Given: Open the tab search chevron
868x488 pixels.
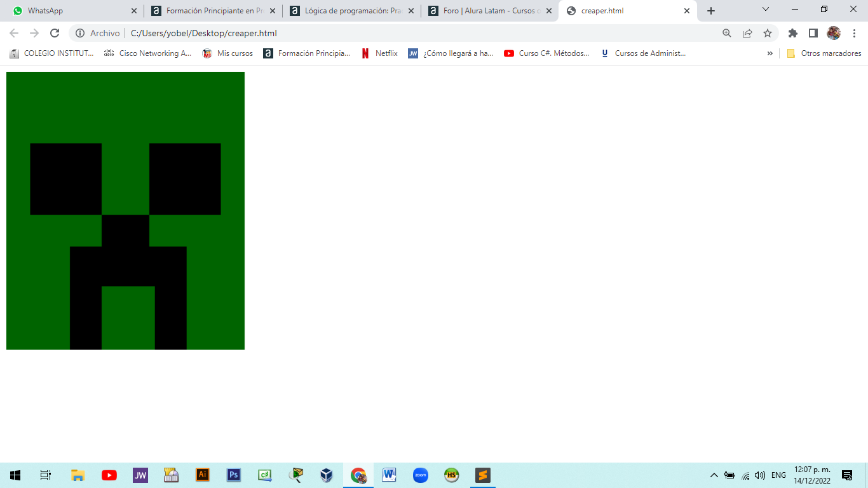Looking at the screenshot, I should point(766,9).
